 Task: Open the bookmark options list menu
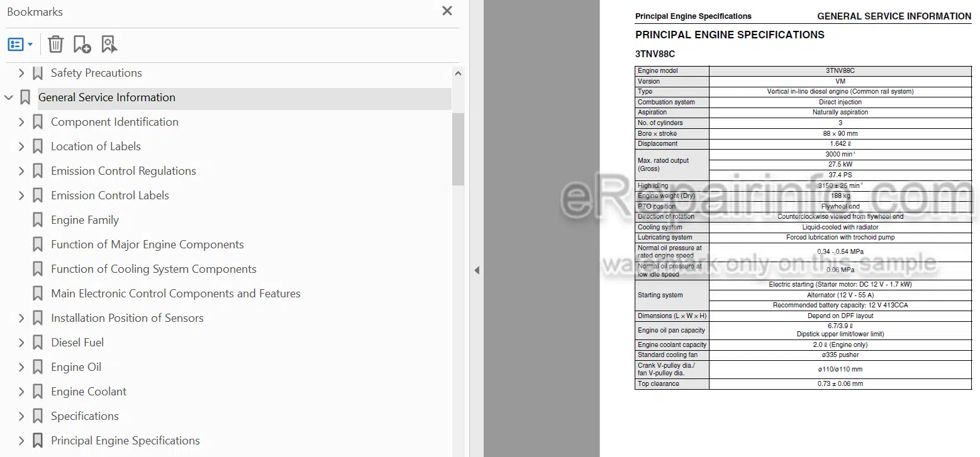(x=20, y=44)
